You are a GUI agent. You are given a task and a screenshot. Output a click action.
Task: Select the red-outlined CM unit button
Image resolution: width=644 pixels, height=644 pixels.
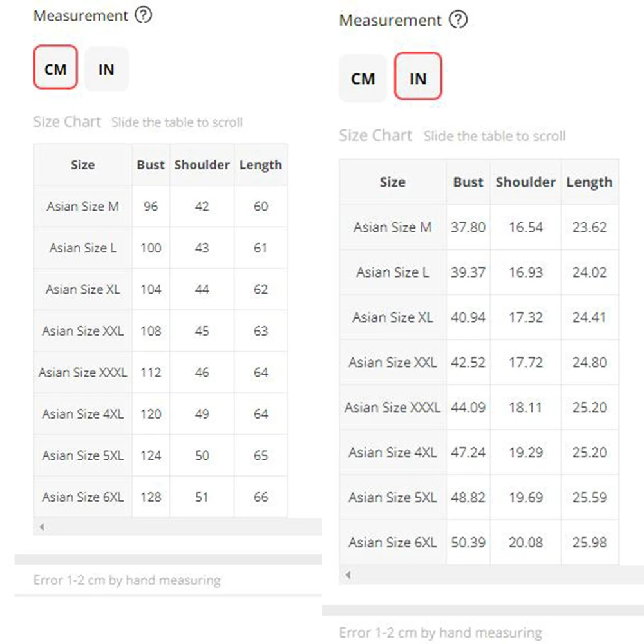[55, 68]
